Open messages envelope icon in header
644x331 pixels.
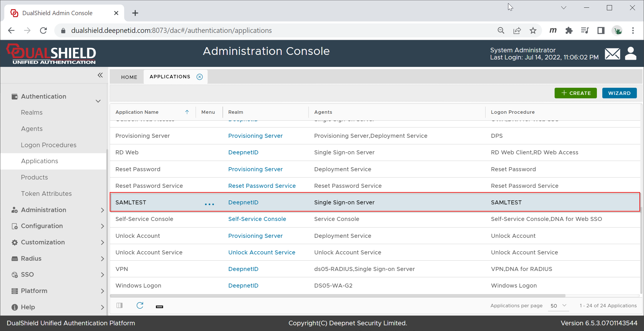click(x=612, y=54)
